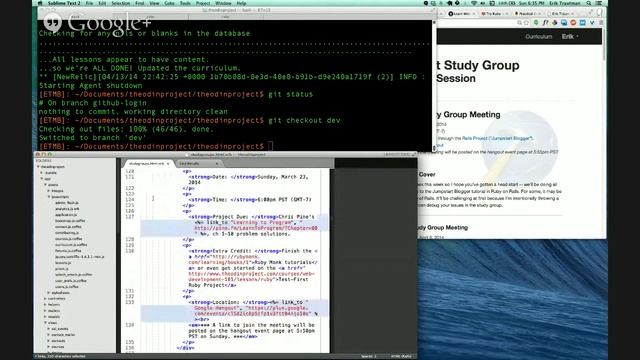Select the Try Ruby browser tab
Image resolution: width=640 pixels, height=360 pixels.
pos(493,13)
